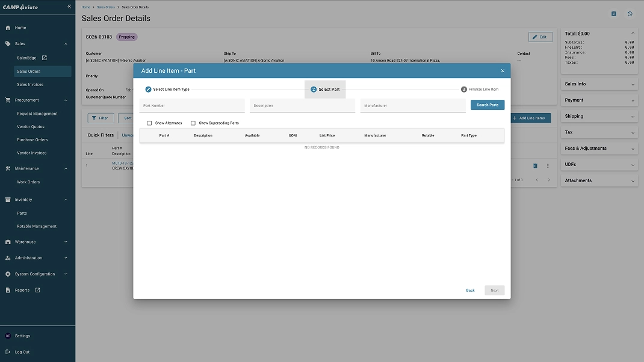Click the Procurement cart icon
Screen dimensions: 644x362
(8, 100)
